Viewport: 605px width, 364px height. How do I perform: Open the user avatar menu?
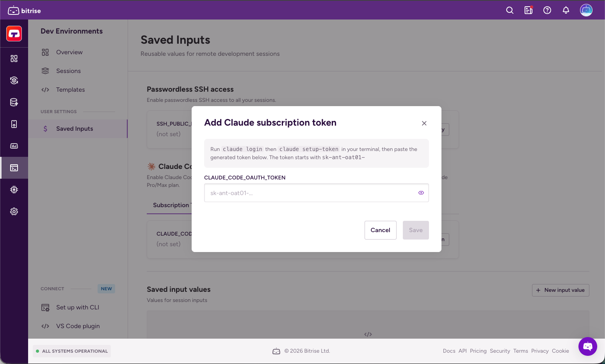[x=586, y=10]
